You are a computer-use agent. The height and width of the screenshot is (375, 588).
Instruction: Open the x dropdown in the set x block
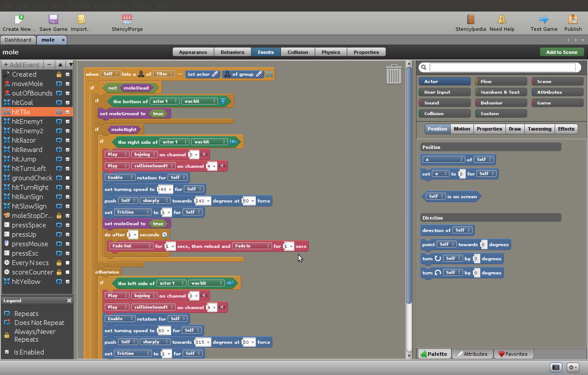tap(440, 174)
